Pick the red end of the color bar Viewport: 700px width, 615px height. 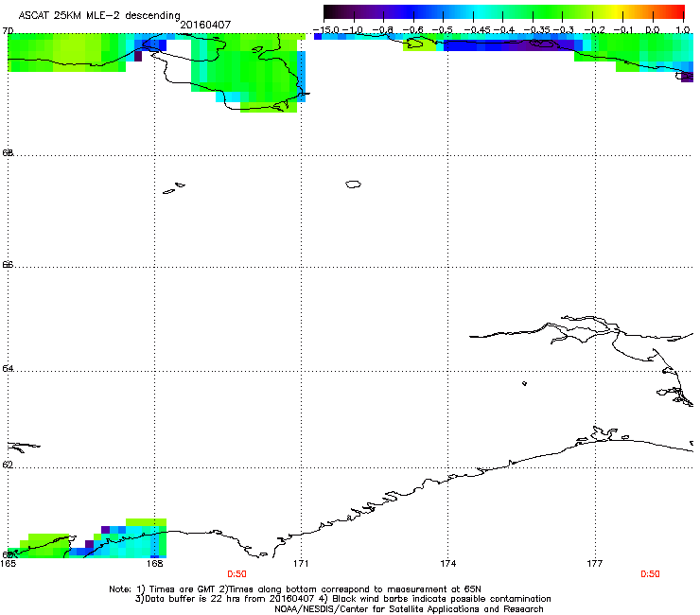click(678, 12)
